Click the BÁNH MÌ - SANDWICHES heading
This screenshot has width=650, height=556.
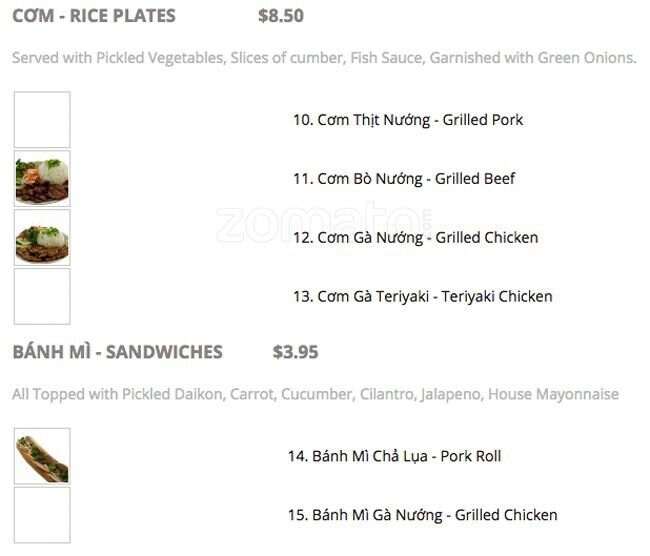117,352
